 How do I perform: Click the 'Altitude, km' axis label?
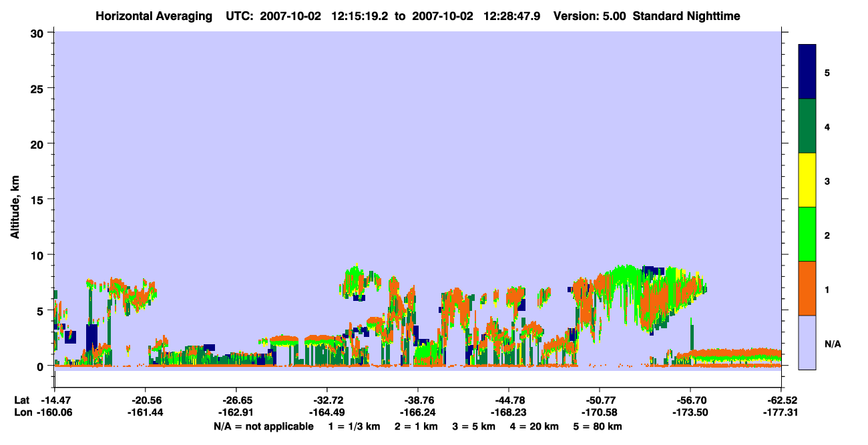tap(15, 208)
